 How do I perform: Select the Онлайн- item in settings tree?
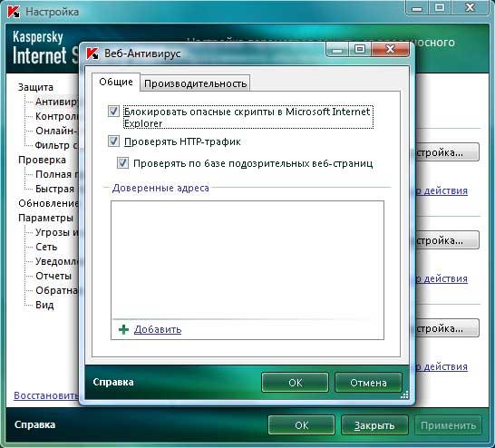click(x=57, y=131)
